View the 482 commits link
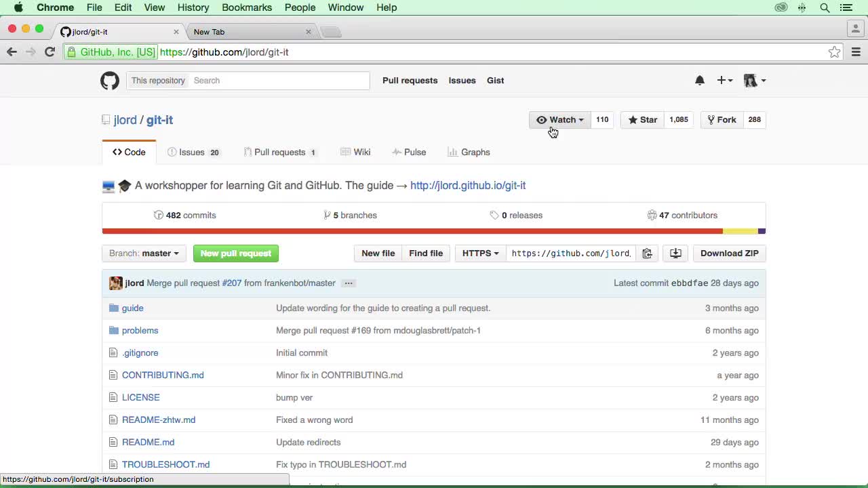This screenshot has width=868, height=488. [185, 216]
